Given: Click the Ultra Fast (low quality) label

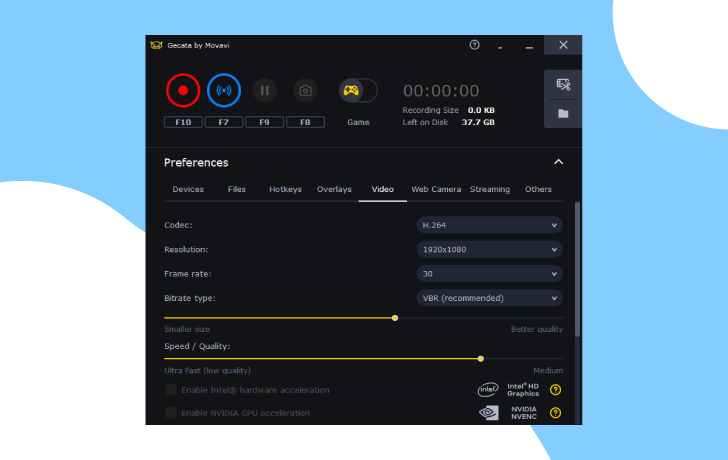Looking at the screenshot, I should [x=207, y=370].
